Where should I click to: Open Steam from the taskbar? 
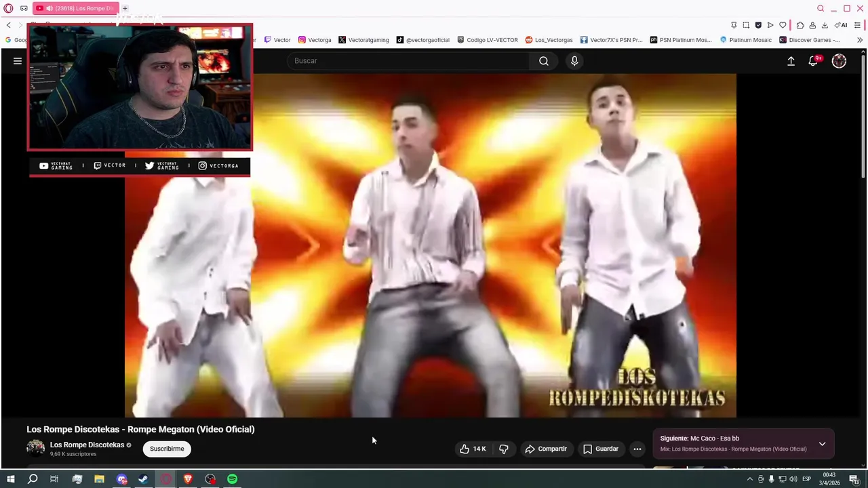143,479
